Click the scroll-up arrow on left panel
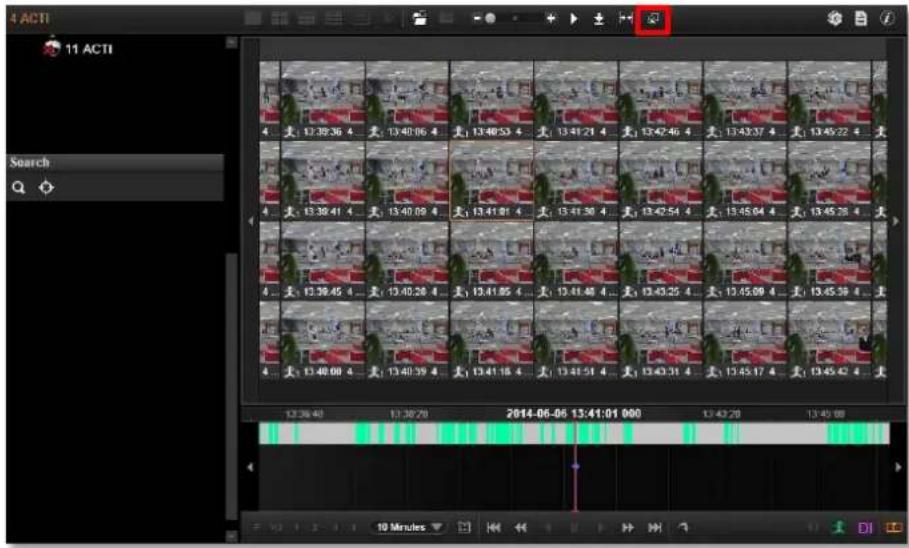Image resolution: width=909 pixels, height=548 pixels. click(231, 42)
